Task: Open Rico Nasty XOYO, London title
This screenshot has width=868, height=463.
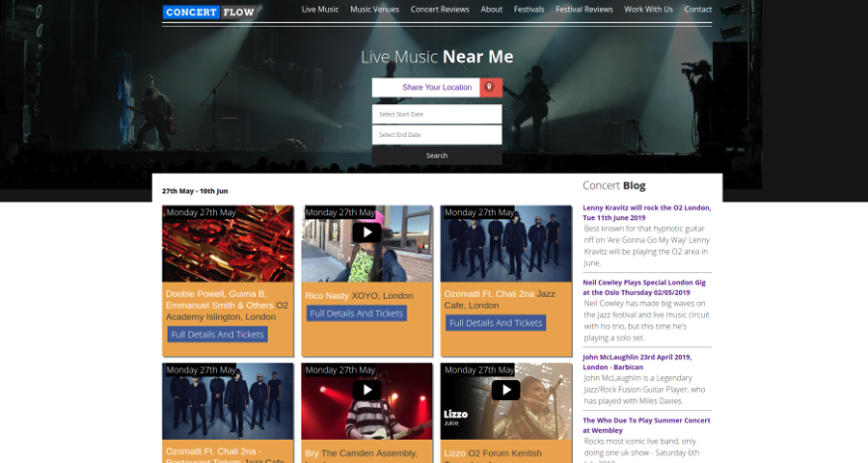Action: pos(360,296)
